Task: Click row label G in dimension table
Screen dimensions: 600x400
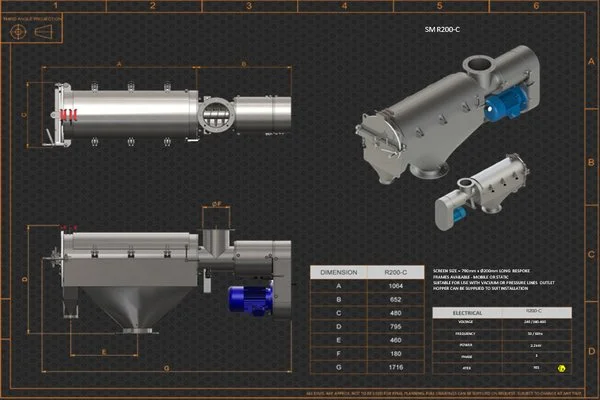Action: [339, 367]
